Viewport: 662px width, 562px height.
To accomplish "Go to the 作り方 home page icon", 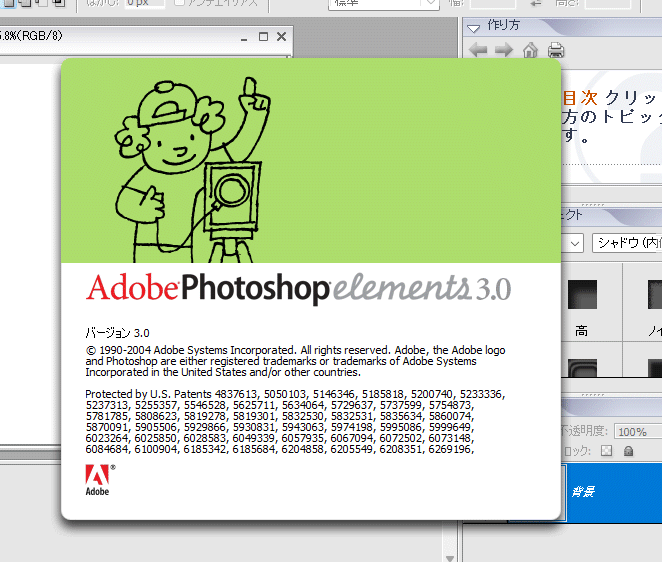I will coord(530,50).
